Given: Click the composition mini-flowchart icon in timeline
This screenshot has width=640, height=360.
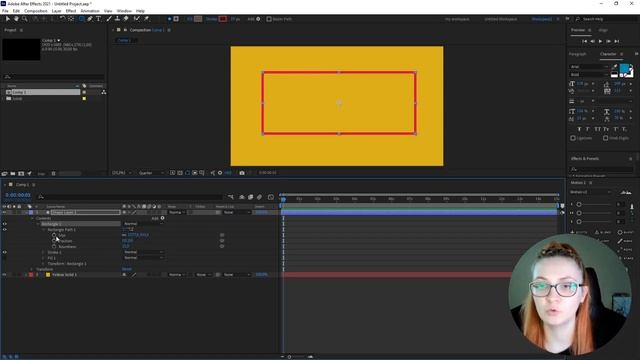Looking at the screenshot, I should coord(231,198).
